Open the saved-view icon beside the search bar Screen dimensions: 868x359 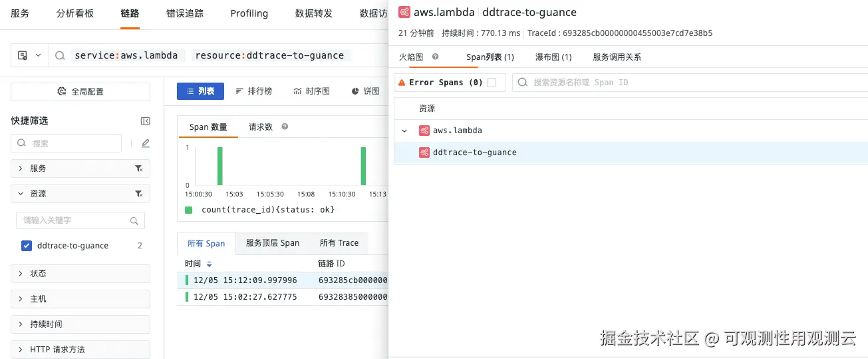pos(23,55)
